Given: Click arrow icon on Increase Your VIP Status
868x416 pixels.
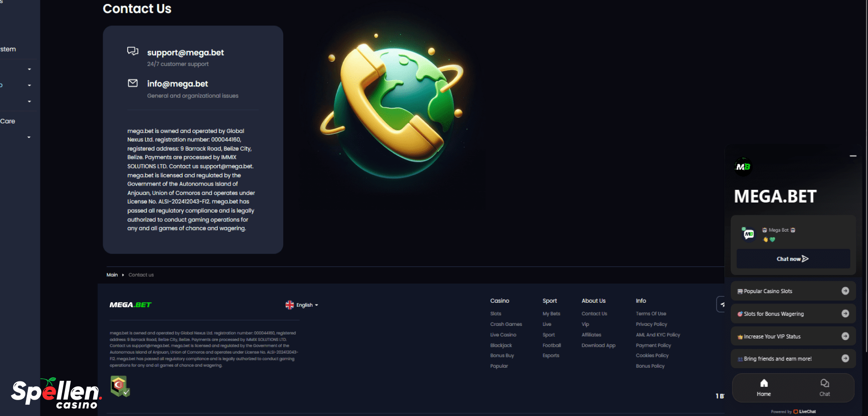Looking at the screenshot, I should tap(845, 336).
